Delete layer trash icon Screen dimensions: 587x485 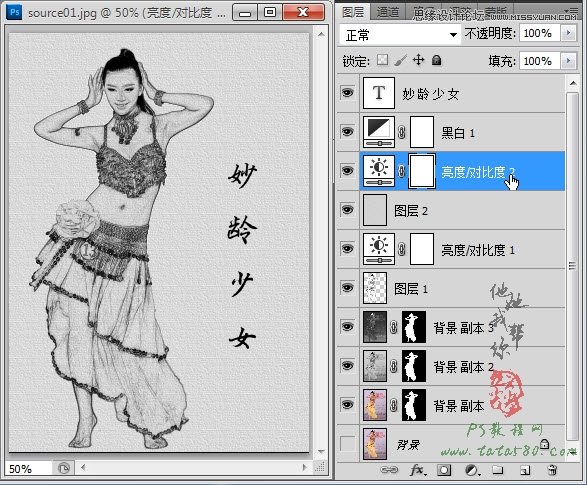tap(552, 470)
